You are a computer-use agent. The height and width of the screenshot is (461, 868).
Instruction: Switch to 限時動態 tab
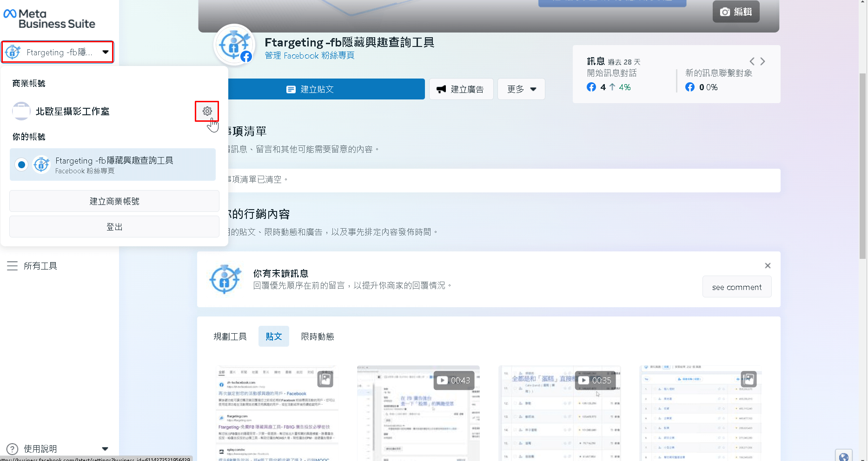318,336
